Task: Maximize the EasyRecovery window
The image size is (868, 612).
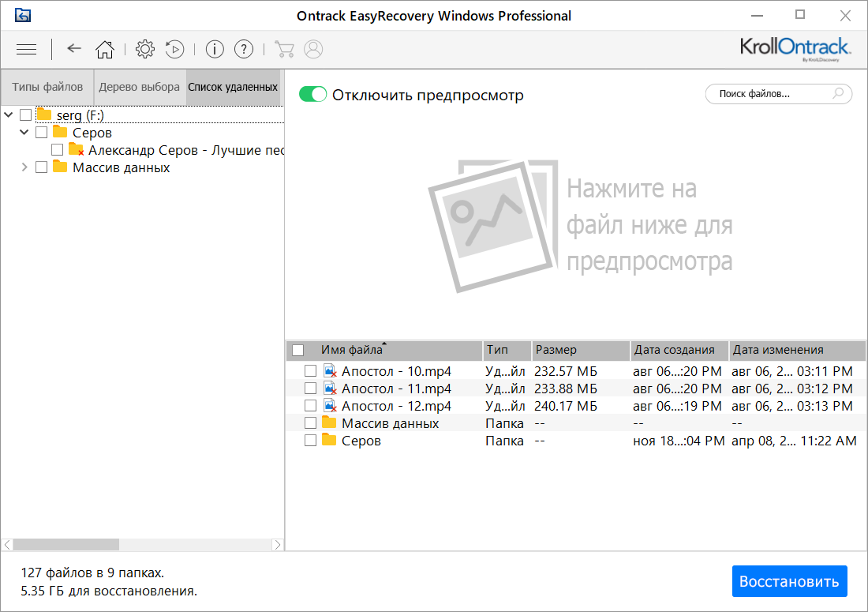Action: pyautogui.click(x=800, y=15)
